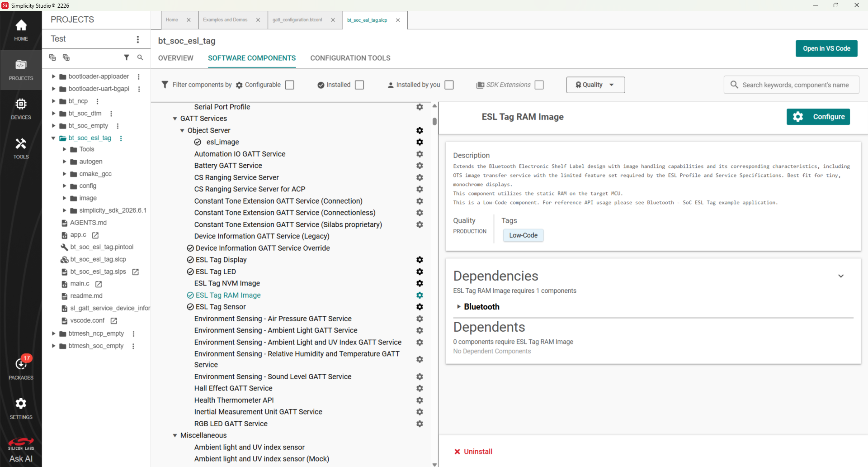
Task: Open the Home sidebar view
Action: pos(21,30)
